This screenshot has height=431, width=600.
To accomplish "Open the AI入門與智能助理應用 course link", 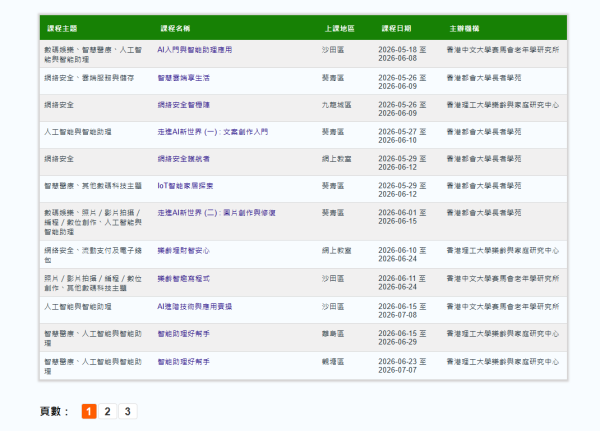I will pyautogui.click(x=194, y=50).
